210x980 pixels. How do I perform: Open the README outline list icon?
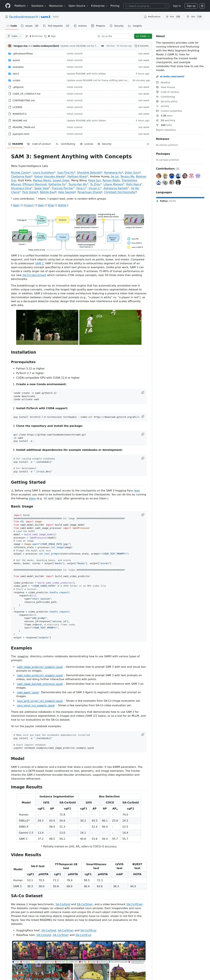[148, 144]
